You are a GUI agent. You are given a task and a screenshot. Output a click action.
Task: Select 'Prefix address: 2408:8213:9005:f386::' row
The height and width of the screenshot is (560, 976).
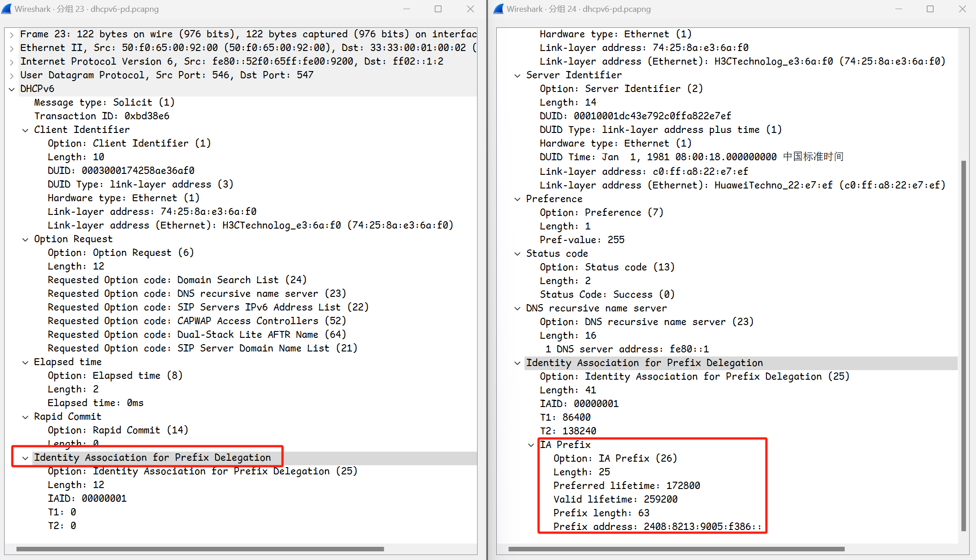658,527
